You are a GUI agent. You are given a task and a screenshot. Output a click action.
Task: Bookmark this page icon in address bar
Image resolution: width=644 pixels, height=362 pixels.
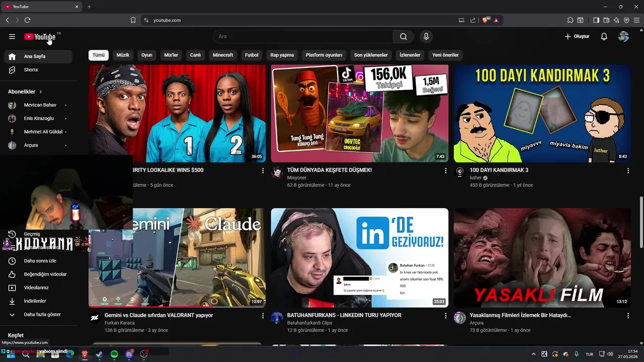coord(133,20)
